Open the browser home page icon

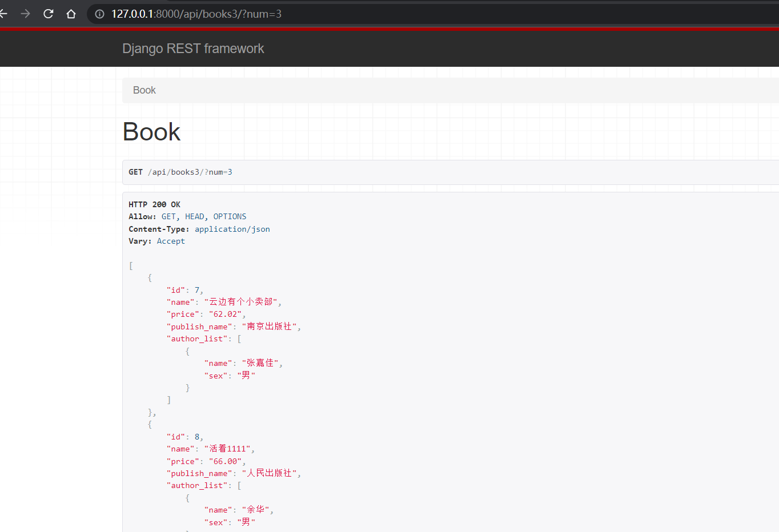[x=71, y=14]
